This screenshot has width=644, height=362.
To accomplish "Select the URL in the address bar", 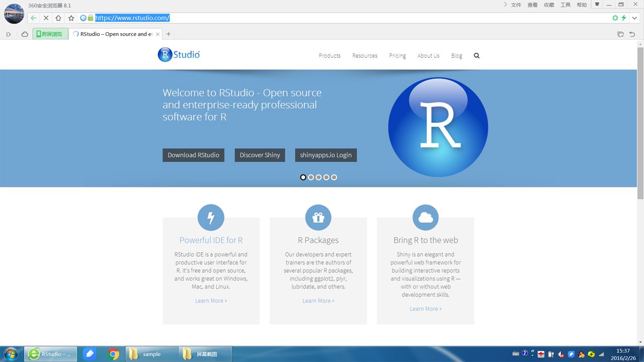I will 132,18.
